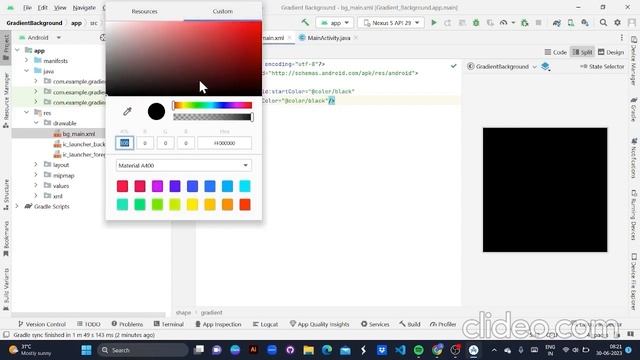Open the Version Control tool window
640x360 pixels.
click(42, 324)
